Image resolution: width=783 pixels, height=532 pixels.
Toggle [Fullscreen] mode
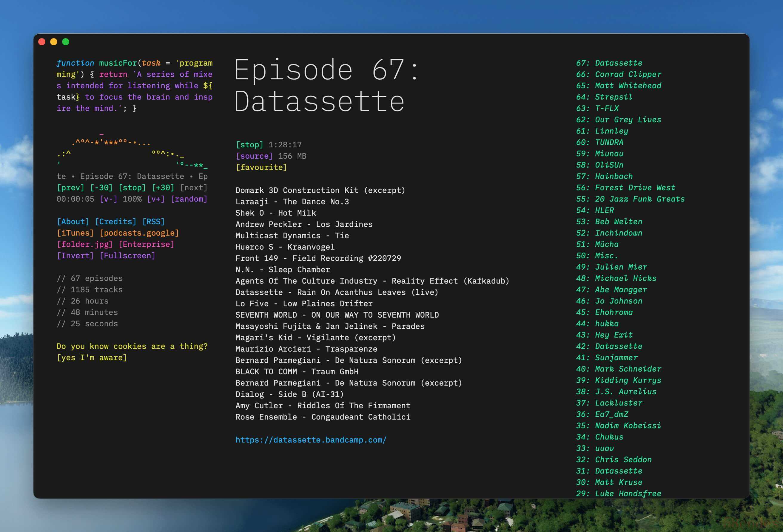127,256
